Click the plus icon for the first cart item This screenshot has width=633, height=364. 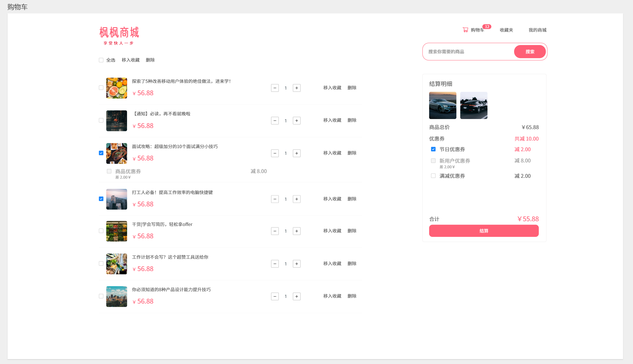[297, 88]
